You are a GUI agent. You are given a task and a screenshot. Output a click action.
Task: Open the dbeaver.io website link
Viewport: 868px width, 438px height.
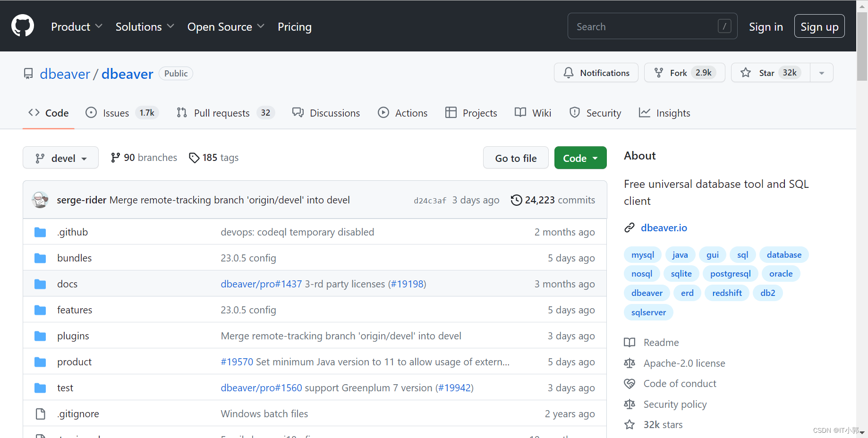coord(664,228)
